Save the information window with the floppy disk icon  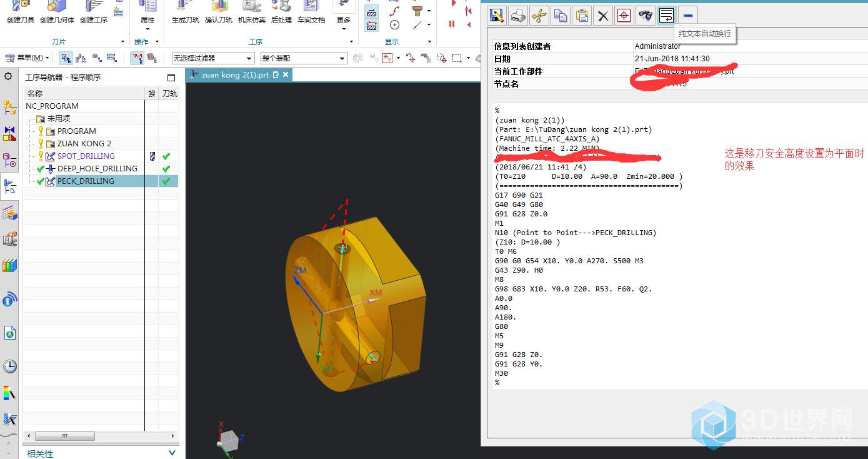pyautogui.click(x=497, y=16)
